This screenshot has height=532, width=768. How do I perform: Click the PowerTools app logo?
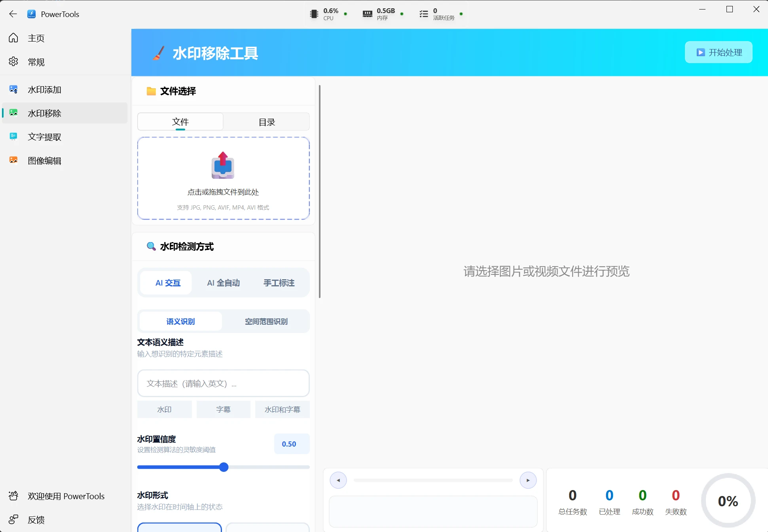pos(31,14)
